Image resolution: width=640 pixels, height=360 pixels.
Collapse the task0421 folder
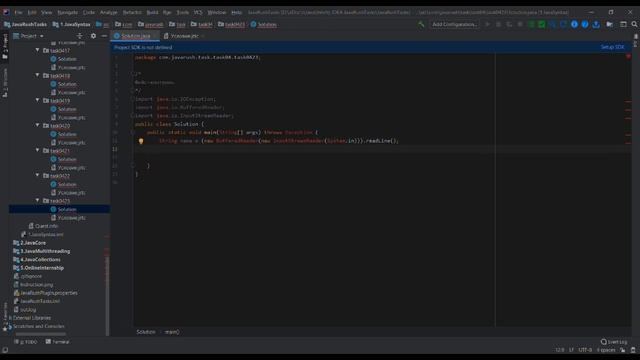38,150
